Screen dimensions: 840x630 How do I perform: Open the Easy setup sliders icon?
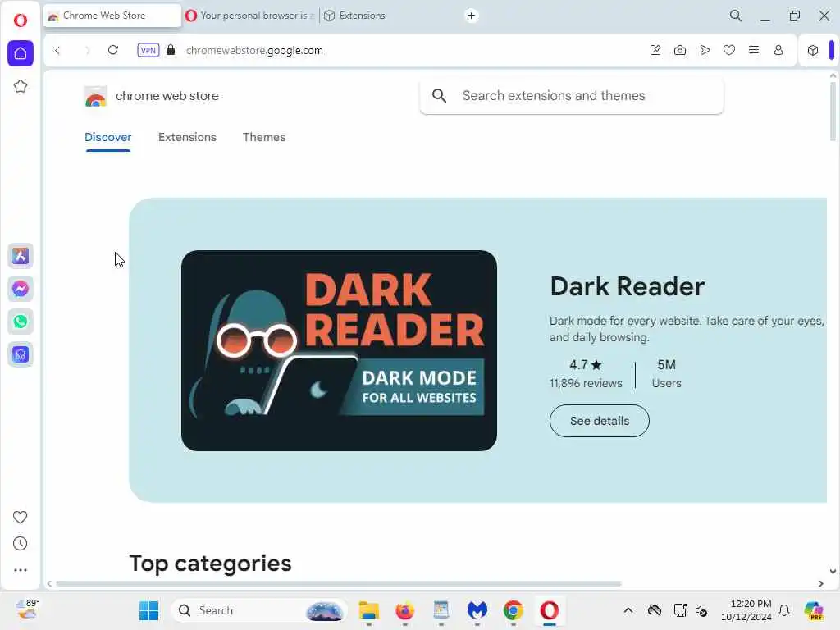pyautogui.click(x=754, y=50)
